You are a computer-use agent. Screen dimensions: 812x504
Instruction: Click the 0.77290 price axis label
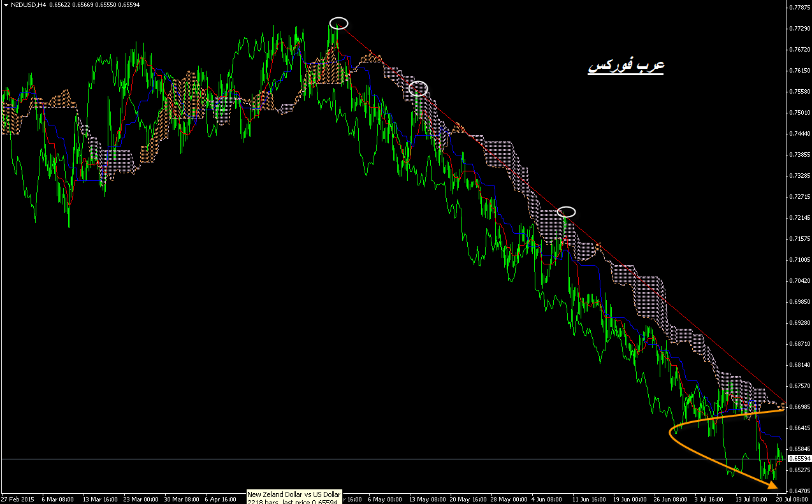(799, 29)
